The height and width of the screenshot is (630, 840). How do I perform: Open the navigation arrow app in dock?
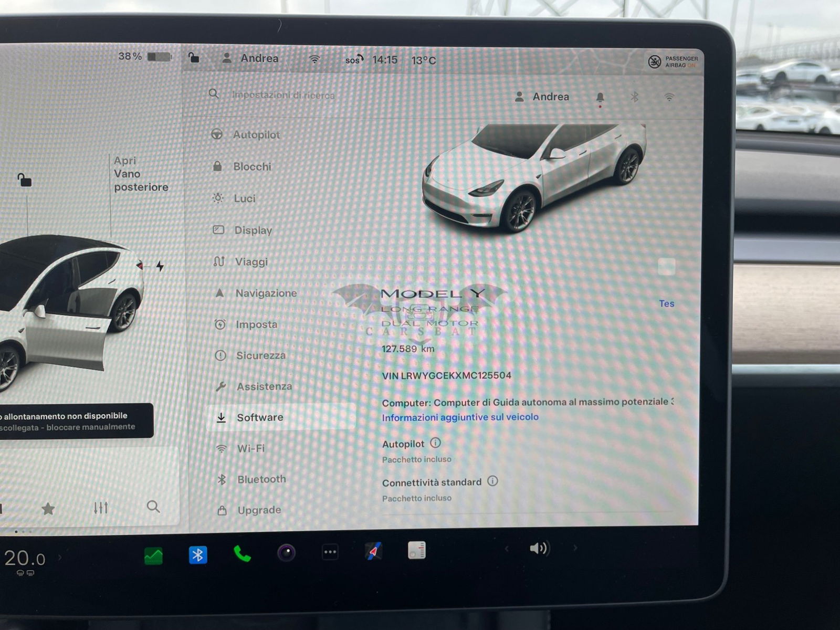tap(373, 551)
